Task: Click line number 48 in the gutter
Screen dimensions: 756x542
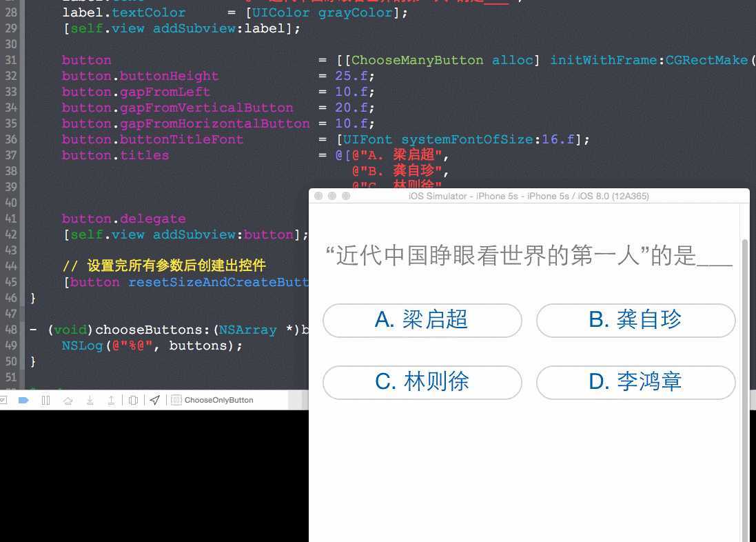Action: click(10, 329)
